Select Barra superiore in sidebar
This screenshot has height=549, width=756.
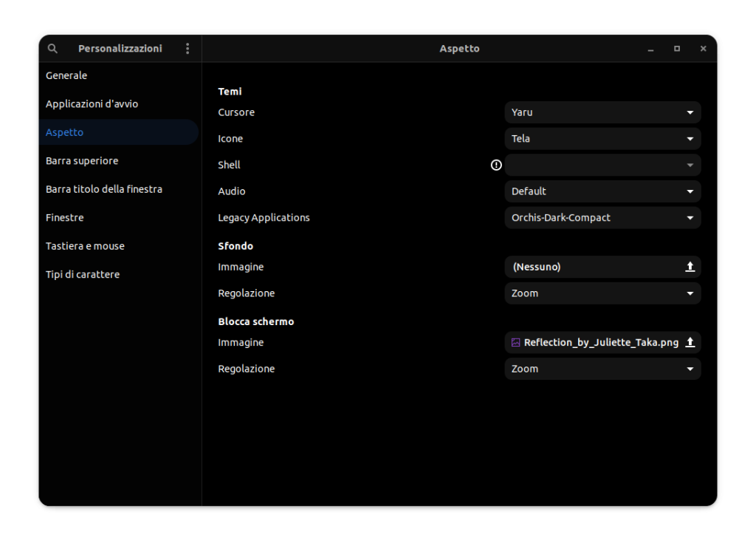[x=82, y=160]
